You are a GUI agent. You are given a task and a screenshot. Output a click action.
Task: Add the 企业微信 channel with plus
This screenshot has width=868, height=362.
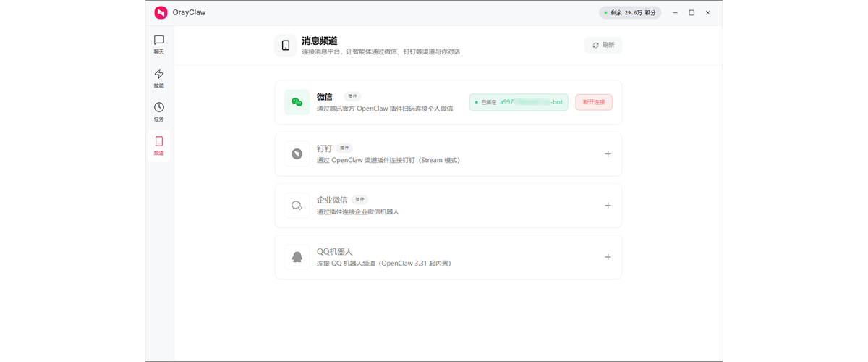click(608, 205)
